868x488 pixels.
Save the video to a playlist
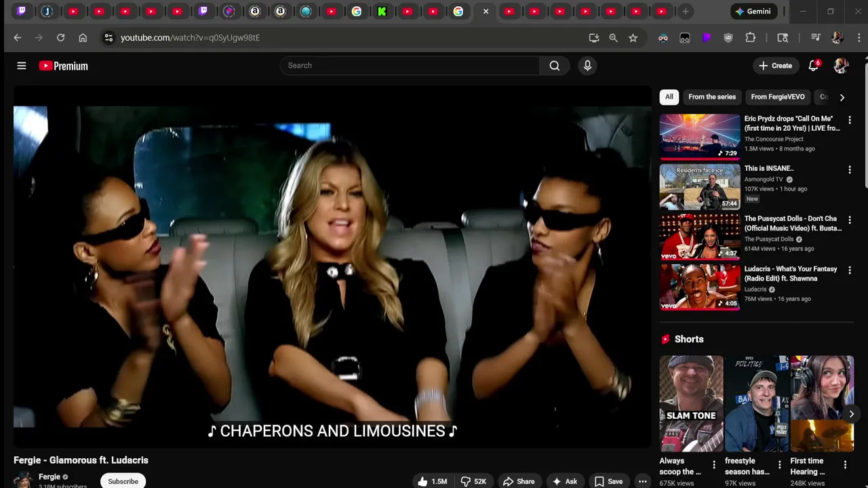[608, 481]
